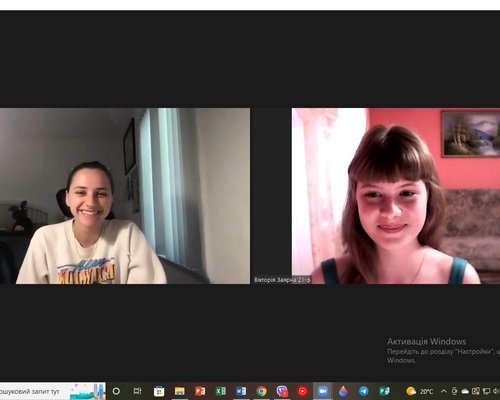Viewport: 500px width, 400px height.
Task: Open Task View on the taskbar
Action: (x=137, y=391)
